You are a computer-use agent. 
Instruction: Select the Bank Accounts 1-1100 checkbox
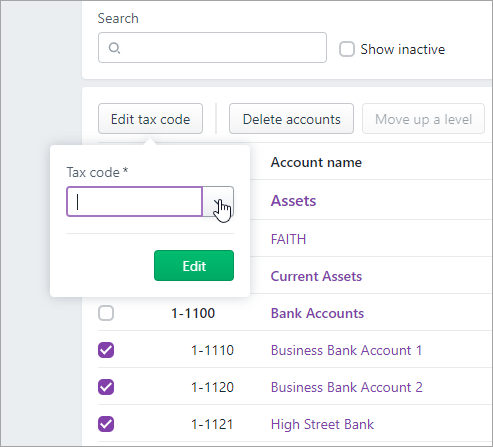pyautogui.click(x=106, y=313)
